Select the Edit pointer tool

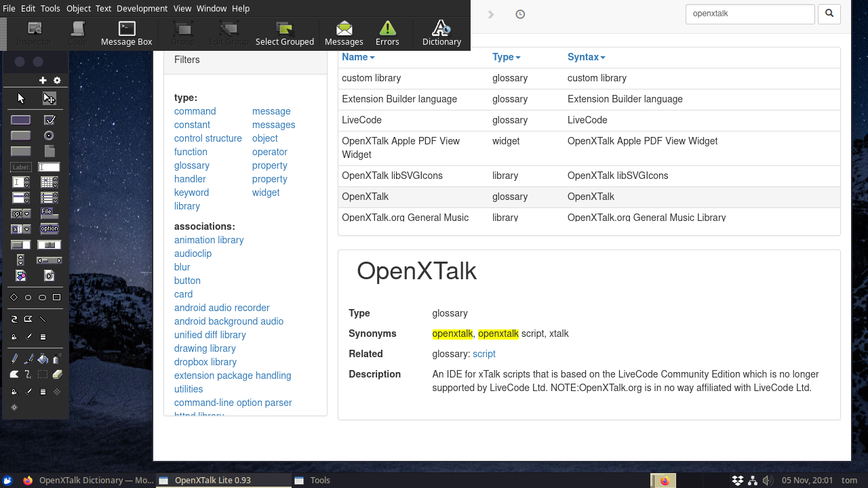(50, 98)
